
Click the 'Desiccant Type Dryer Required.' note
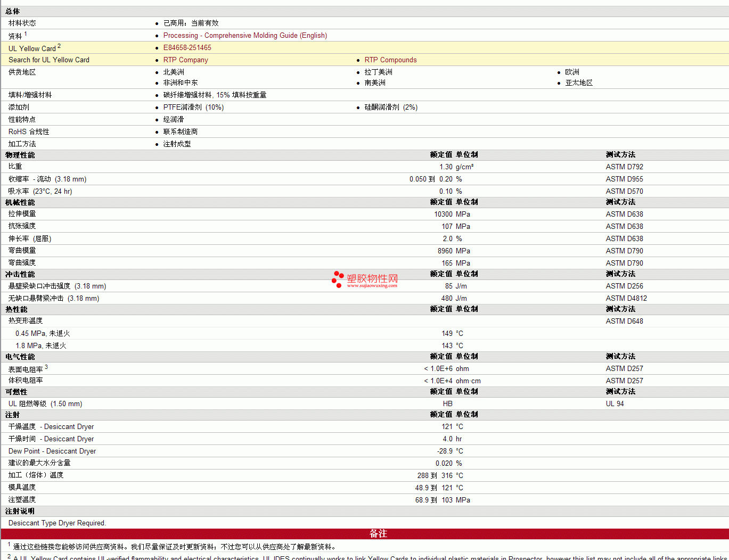click(58, 523)
